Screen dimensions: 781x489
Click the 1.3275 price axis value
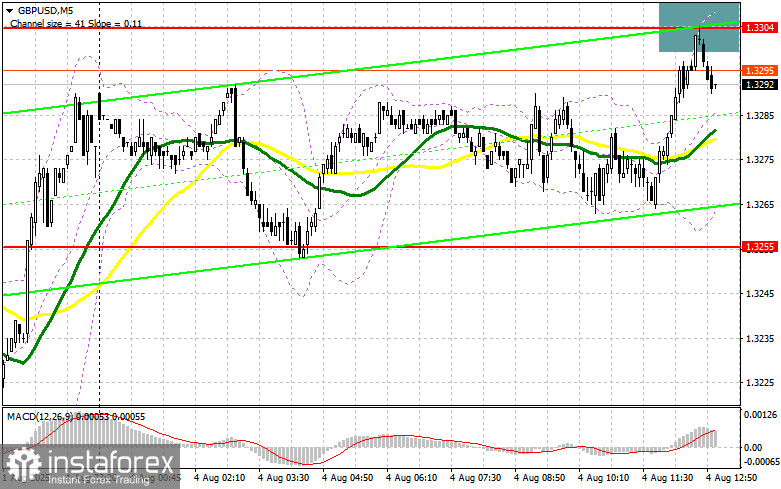(760, 160)
